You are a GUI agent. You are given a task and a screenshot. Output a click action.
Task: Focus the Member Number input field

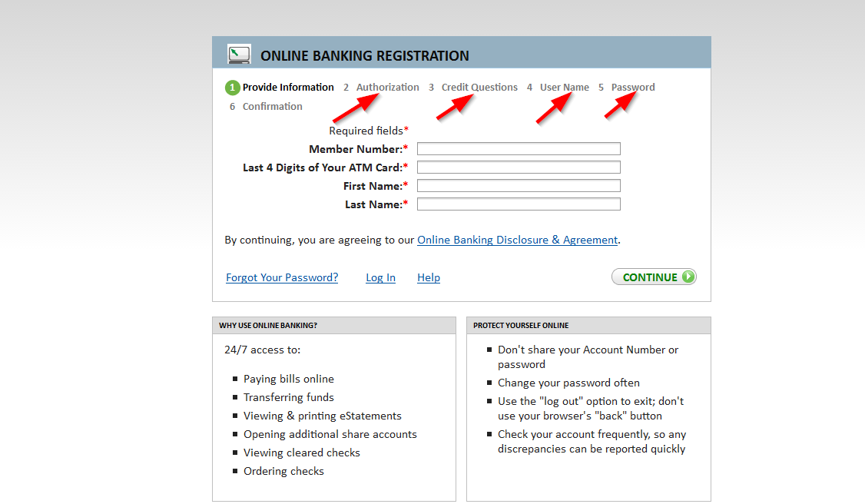[519, 149]
